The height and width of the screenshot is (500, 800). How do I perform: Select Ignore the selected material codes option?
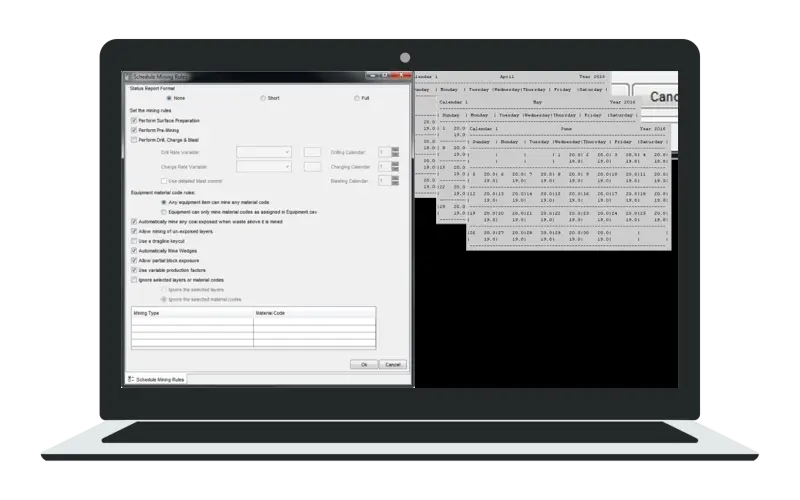[x=164, y=299]
